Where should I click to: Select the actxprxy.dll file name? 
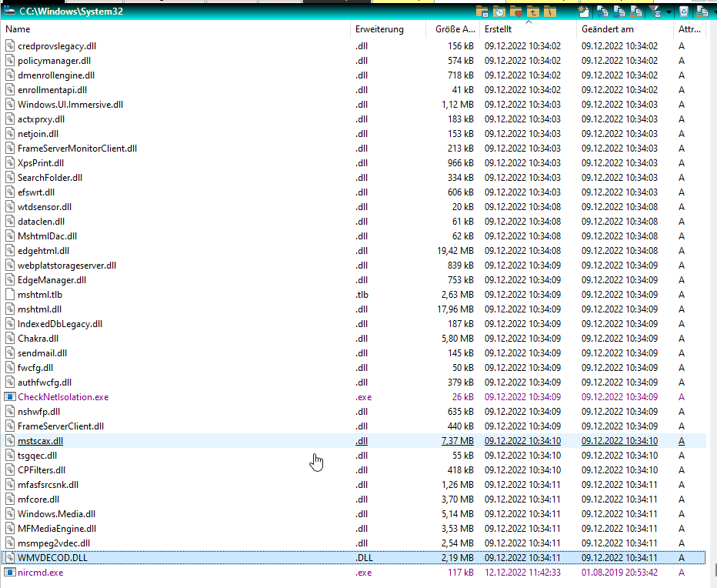(x=41, y=119)
